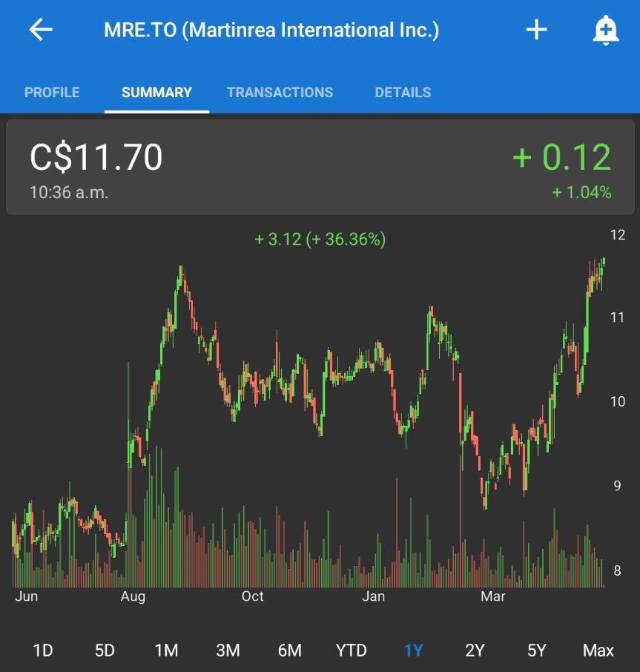Select the 5Y chart range
Image resolution: width=640 pixels, height=672 pixels.
[536, 650]
